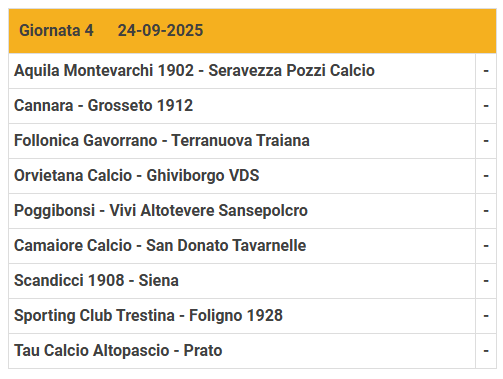Click the 24-09-2025 date in header
This screenshot has height=379, width=503.
click(x=160, y=30)
